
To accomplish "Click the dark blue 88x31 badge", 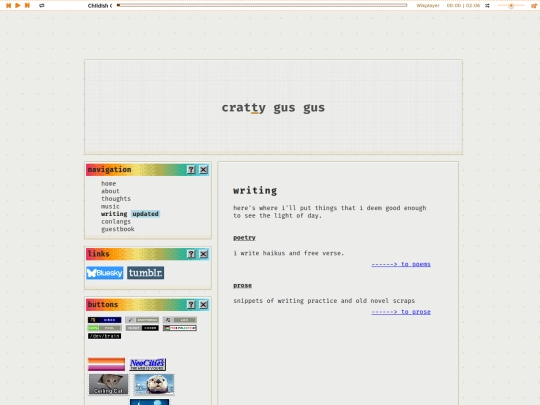I will click(x=104, y=320).
